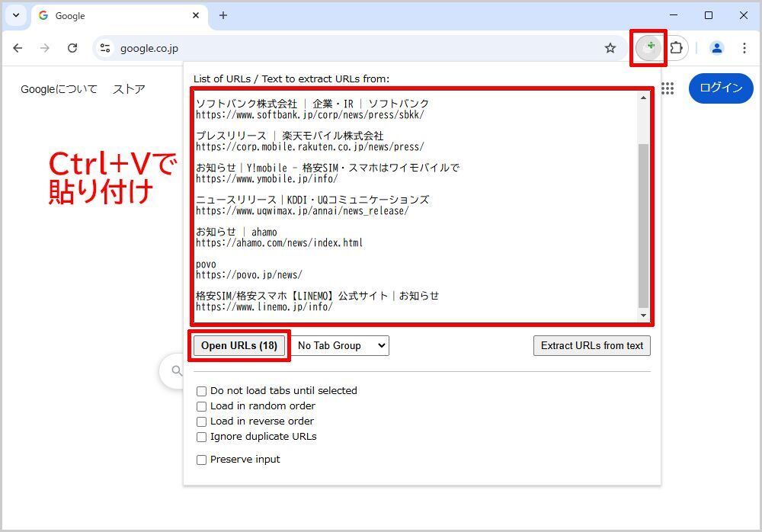The height and width of the screenshot is (532, 762).
Task: Go forward with the forward arrow
Action: pyautogui.click(x=45, y=48)
